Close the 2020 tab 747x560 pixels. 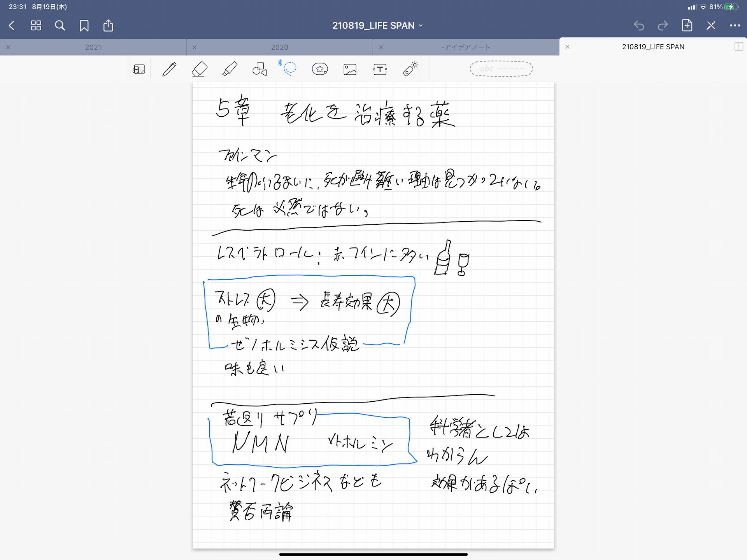[195, 47]
